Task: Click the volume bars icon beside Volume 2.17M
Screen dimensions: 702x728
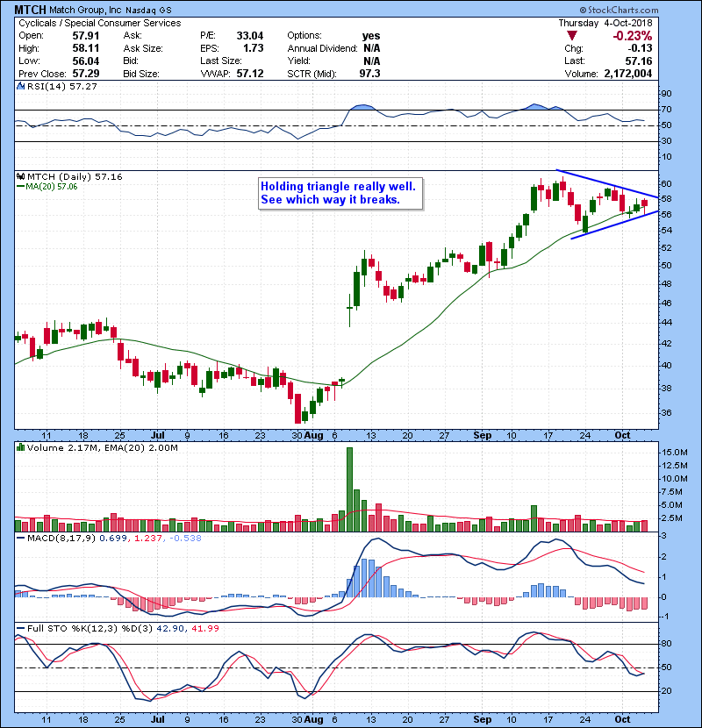Action: [20, 447]
